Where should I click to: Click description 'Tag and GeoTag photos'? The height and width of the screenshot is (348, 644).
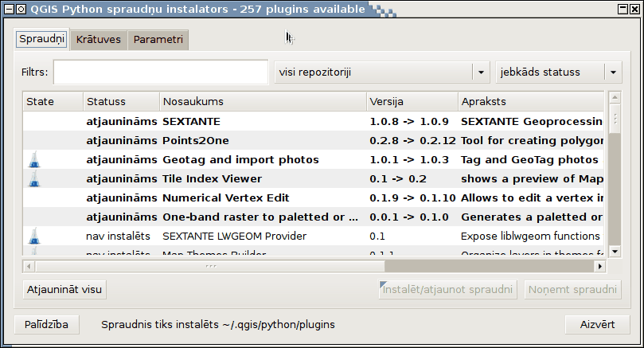pos(529,160)
